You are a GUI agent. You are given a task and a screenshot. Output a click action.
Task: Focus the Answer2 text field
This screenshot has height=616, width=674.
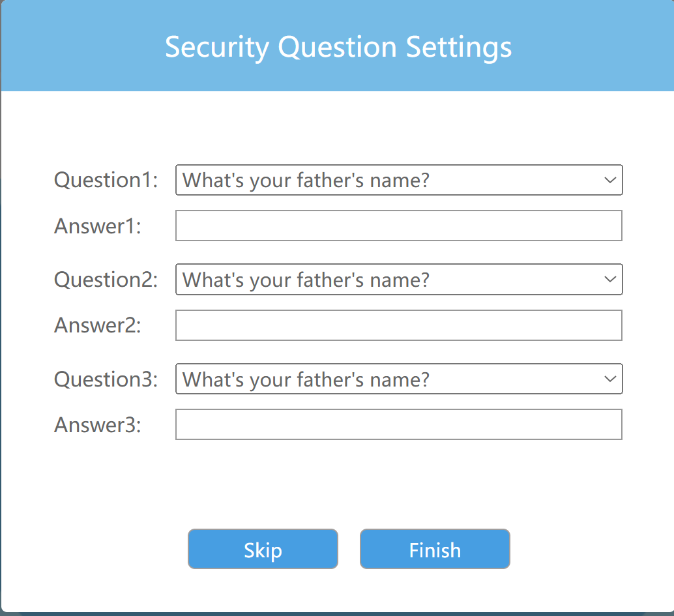click(398, 325)
